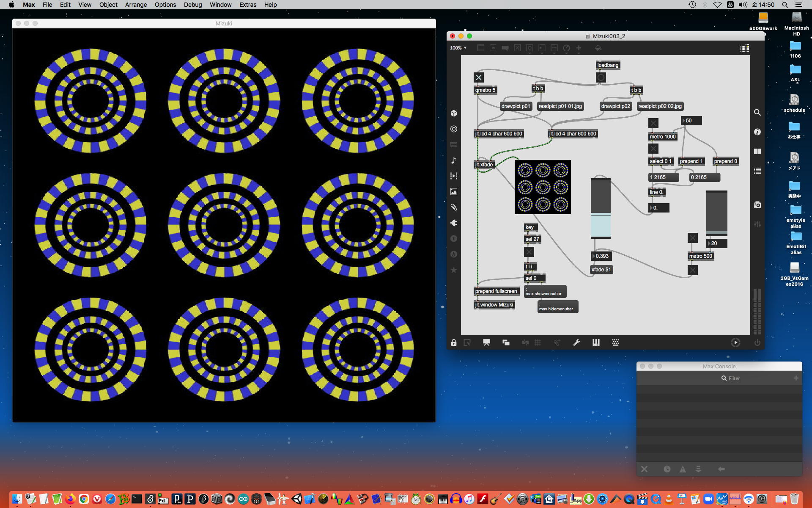Open the Inspector info icon

tap(757, 132)
